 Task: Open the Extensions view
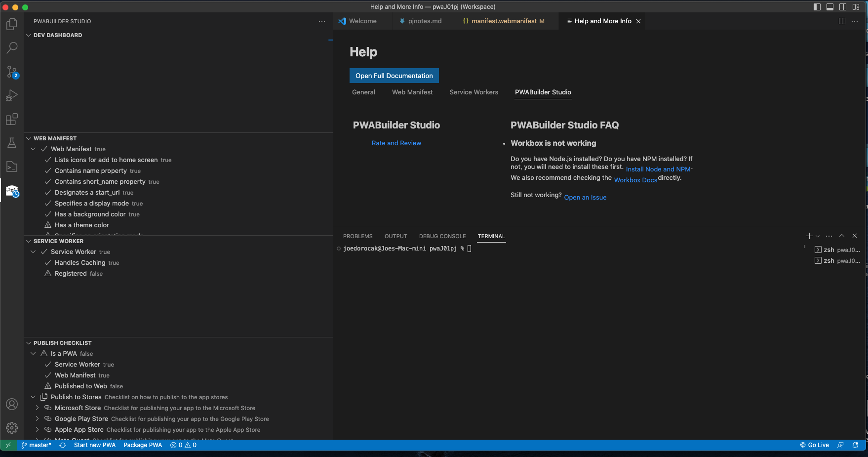click(12, 119)
